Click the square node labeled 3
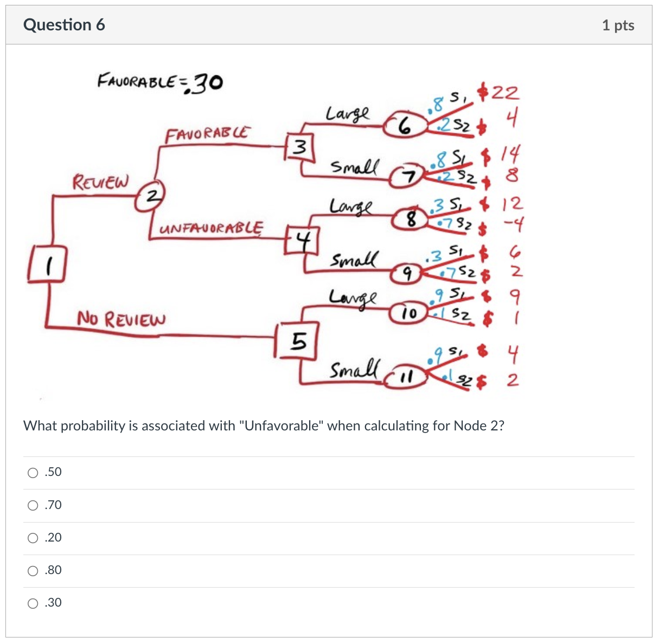Screen dimensions: 659x644 pyautogui.click(x=300, y=146)
